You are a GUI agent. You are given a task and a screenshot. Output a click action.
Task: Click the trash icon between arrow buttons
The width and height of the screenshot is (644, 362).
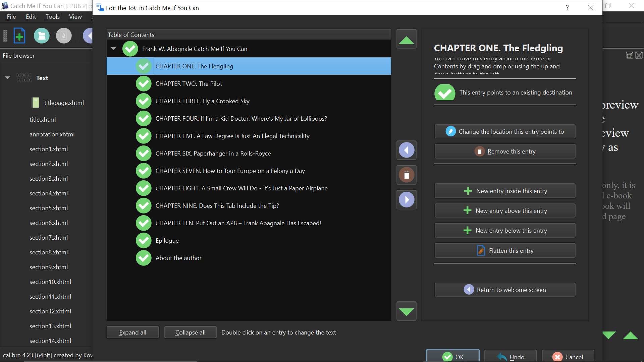406,175
